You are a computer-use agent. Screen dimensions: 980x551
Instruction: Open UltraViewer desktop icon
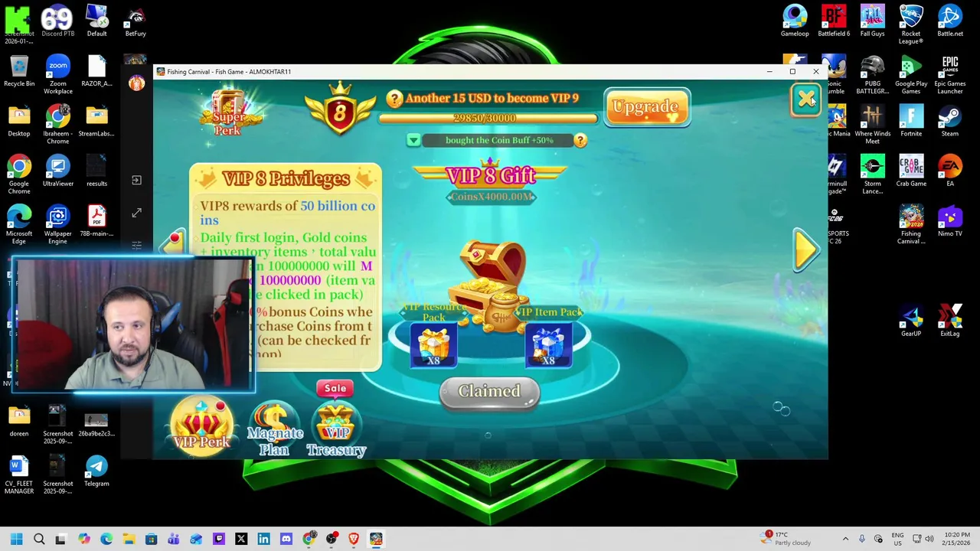click(x=57, y=171)
